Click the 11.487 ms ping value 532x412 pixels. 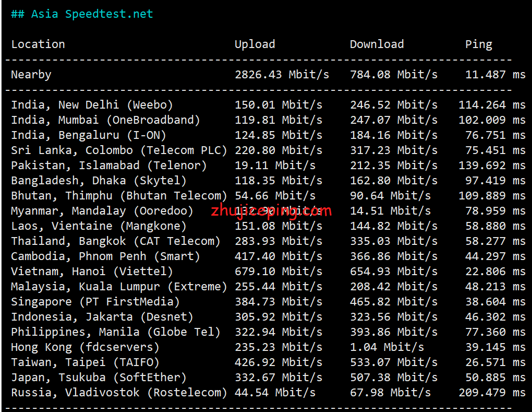pyautogui.click(x=495, y=75)
